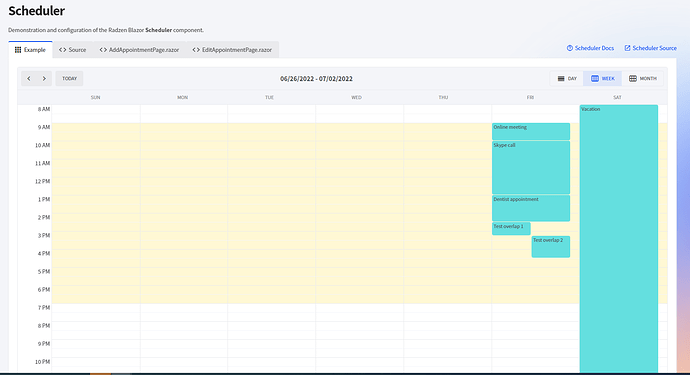Open the Online meeting appointment
Screen dimensions: 690x375
531,132
